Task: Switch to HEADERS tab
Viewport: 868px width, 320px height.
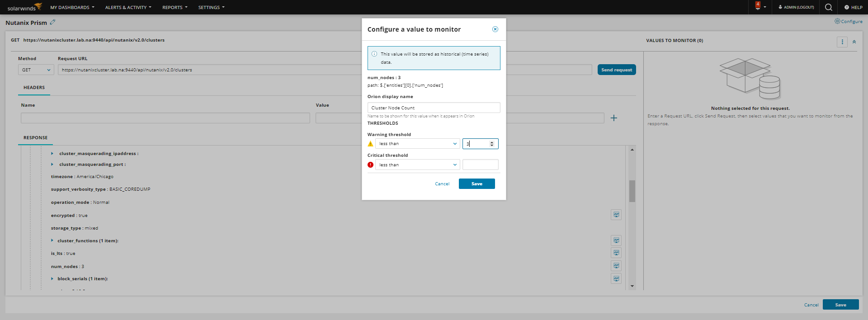Action: pos(34,88)
